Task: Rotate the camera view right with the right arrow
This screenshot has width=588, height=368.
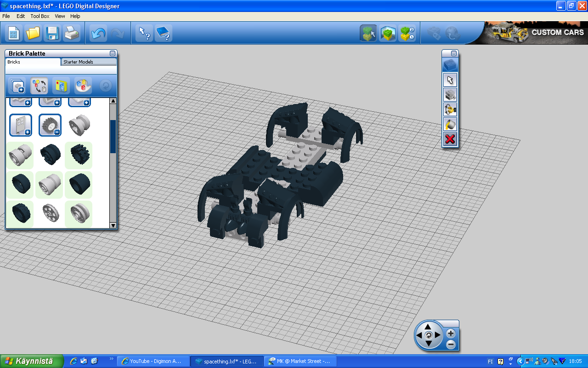Action: point(437,335)
